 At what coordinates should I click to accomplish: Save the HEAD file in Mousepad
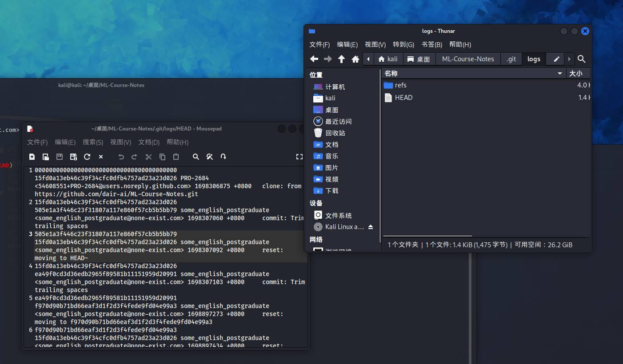60,157
